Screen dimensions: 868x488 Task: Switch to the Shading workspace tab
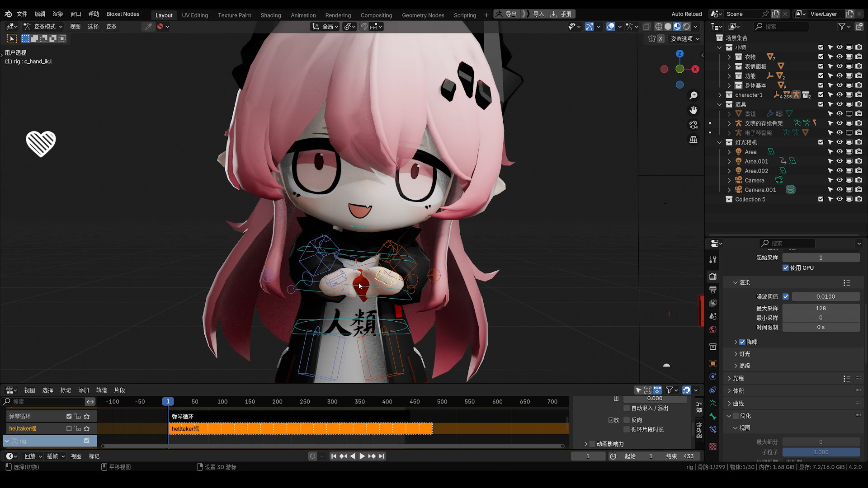click(x=270, y=15)
